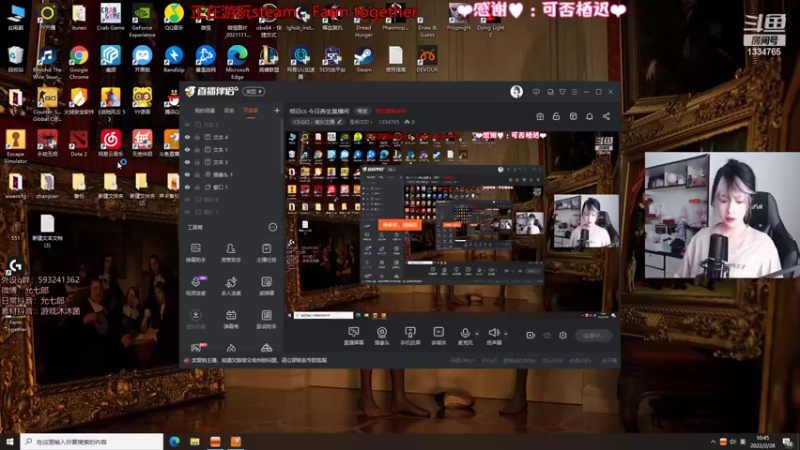Screen dimensions: 800x450
Task: Open the Steam desktop icon
Action: (364, 59)
